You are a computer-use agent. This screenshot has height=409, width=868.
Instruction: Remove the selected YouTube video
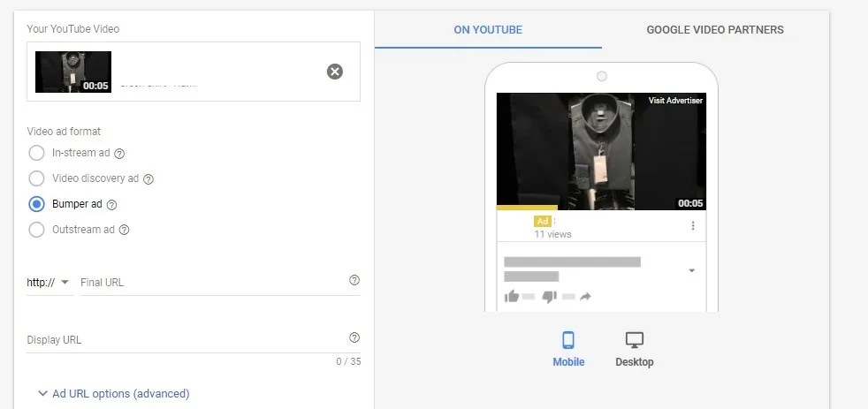point(335,72)
